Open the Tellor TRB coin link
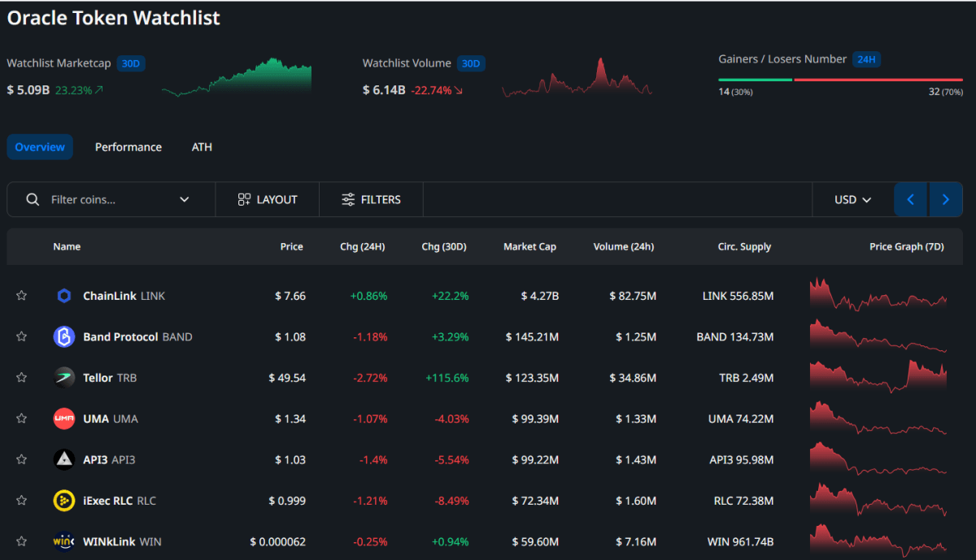The width and height of the screenshot is (976, 560). pyautogui.click(x=110, y=377)
